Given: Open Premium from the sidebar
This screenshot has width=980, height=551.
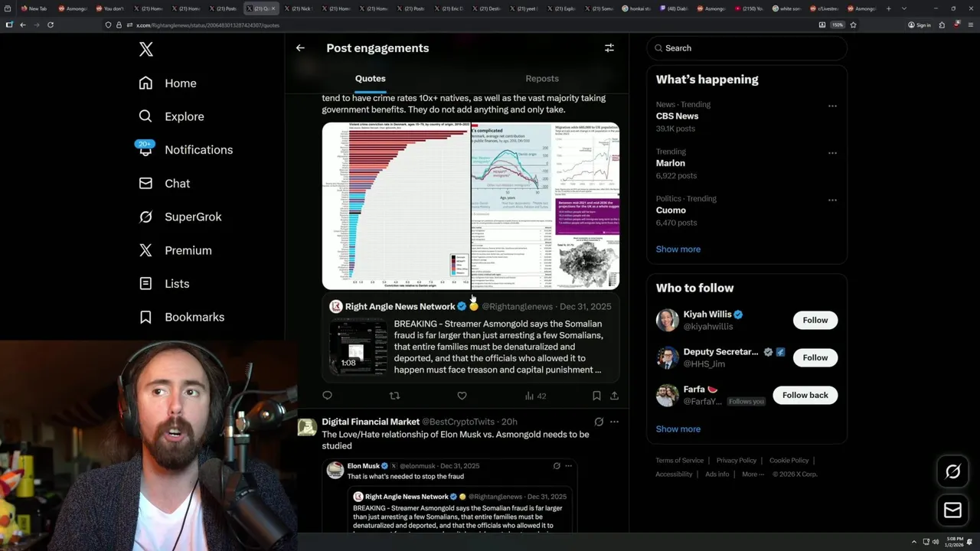Looking at the screenshot, I should coord(175,250).
